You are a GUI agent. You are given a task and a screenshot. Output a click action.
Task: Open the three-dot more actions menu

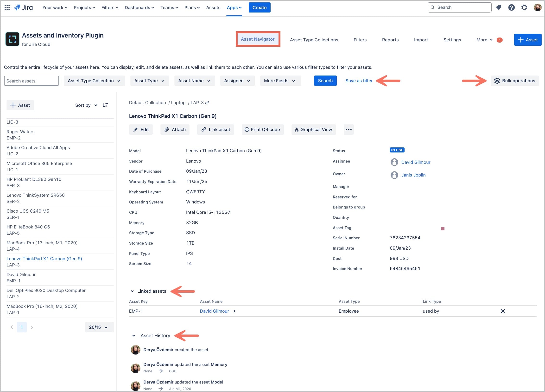(349, 129)
